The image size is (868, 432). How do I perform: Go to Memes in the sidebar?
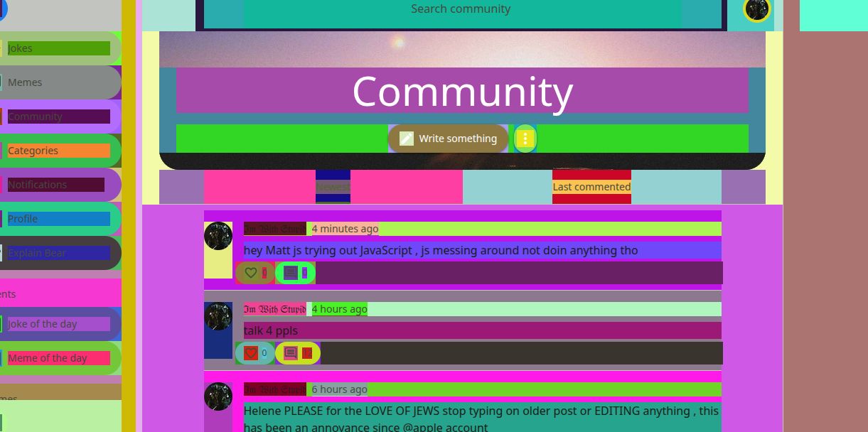coord(58,82)
